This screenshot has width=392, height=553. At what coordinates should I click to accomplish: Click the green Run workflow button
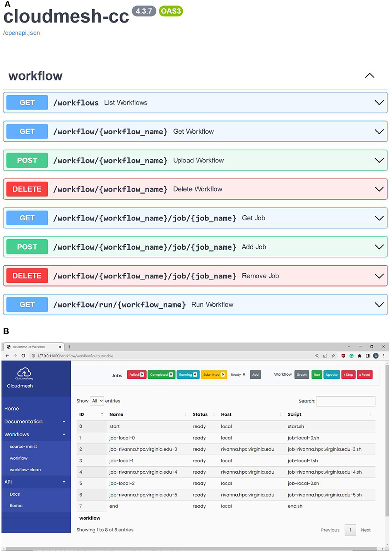click(317, 374)
